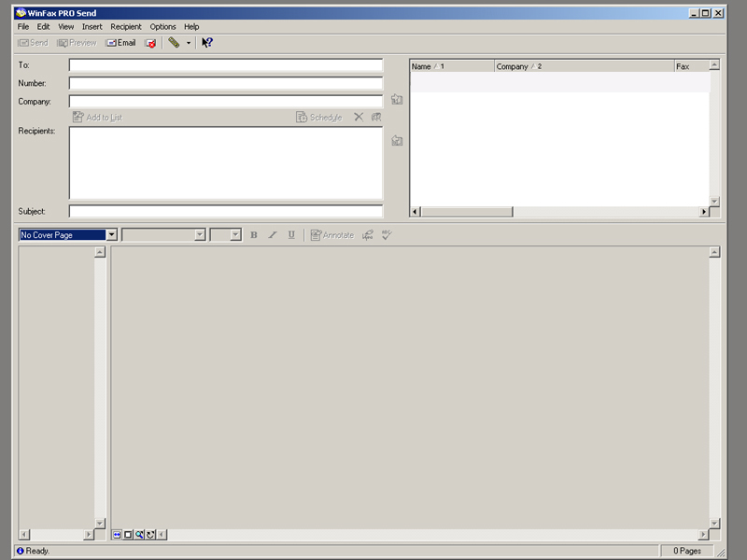Click the Preview toolbar button
Viewport: 747px width, 560px height.
[77, 43]
